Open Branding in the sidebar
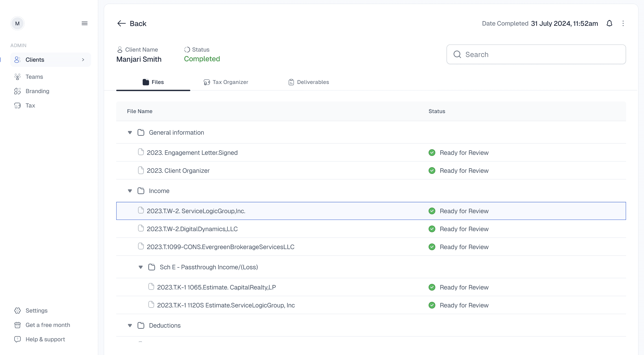The height and width of the screenshot is (355, 644). 37,91
